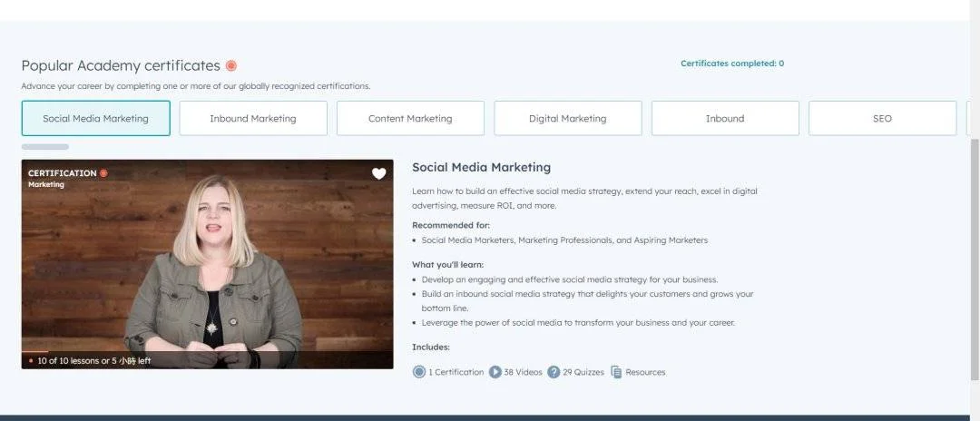Click the horizontal tab scroll indicator
This screenshot has width=980, height=421.
pos(45,147)
